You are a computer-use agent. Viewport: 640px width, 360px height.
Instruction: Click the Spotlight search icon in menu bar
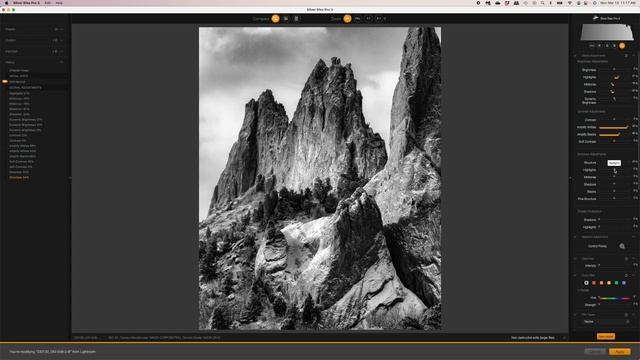(542, 3)
